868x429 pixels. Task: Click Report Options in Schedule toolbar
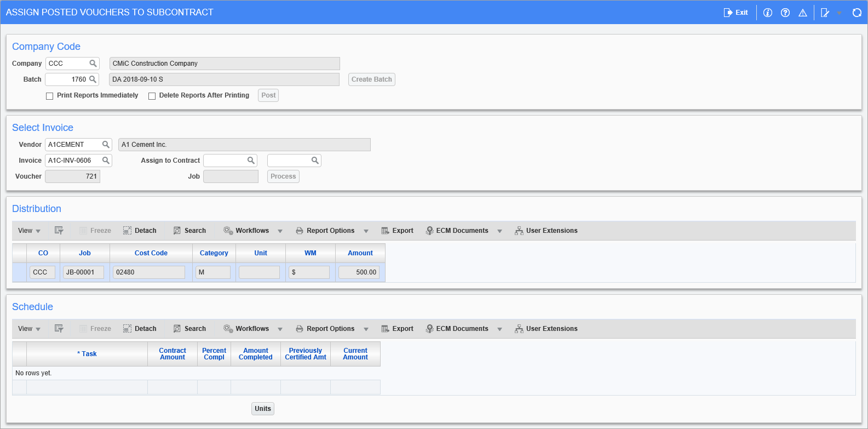[325, 329]
